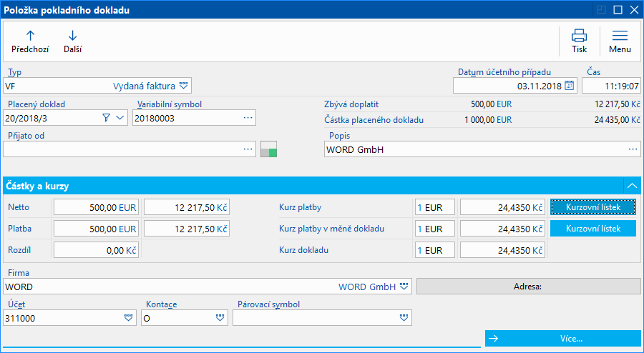Click the gray-green toggle next to Přijato od
The height and width of the screenshot is (353, 644).
268,149
